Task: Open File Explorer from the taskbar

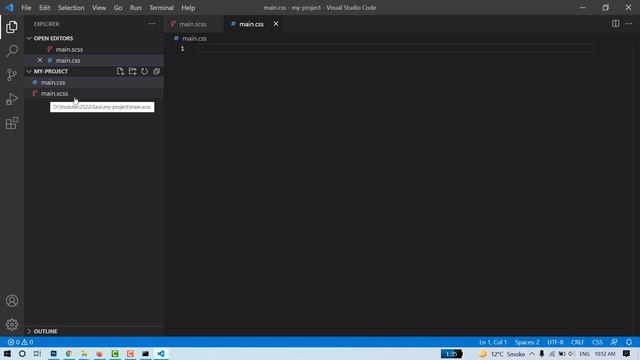Action: 84,354
